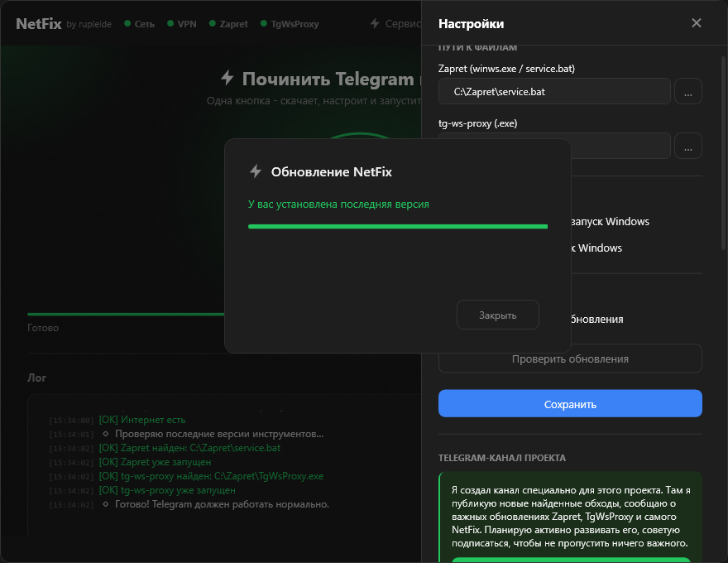Click the VPN status indicator
The width and height of the screenshot is (728, 563).
tap(182, 24)
